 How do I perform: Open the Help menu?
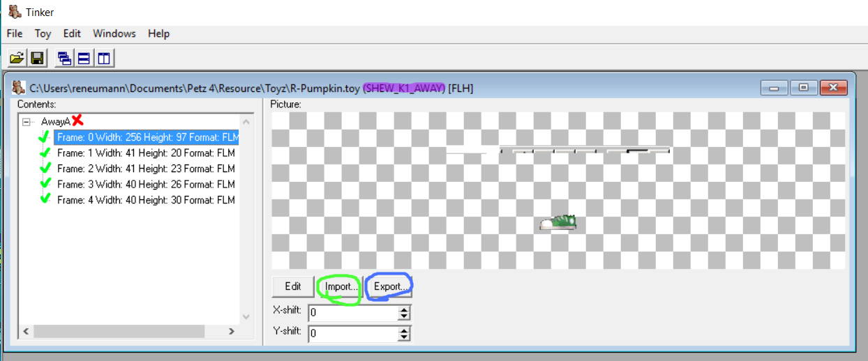pyautogui.click(x=159, y=33)
